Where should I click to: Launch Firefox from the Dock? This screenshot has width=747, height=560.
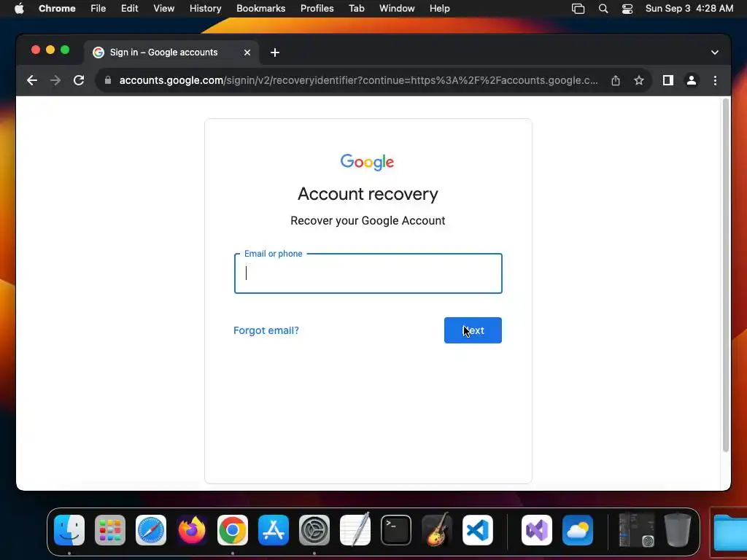click(192, 530)
